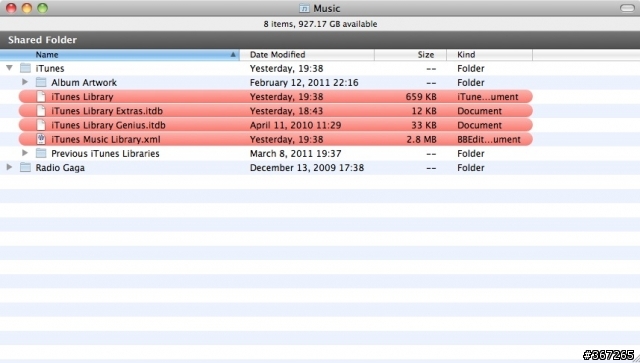
Task: Select the Album Artwork row name
Action: [x=84, y=82]
